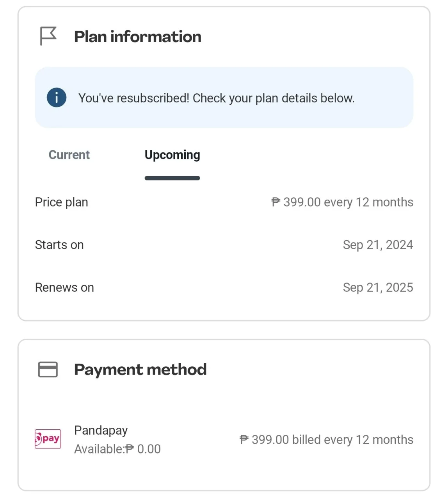Select the Pandapay logo icon
This screenshot has width=448, height=500.
[x=48, y=439]
